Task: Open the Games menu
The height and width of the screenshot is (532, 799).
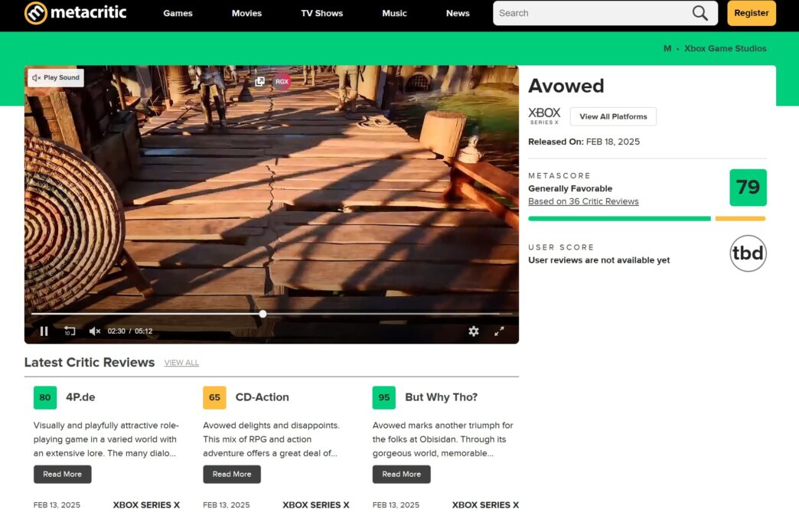Action: coord(178,13)
